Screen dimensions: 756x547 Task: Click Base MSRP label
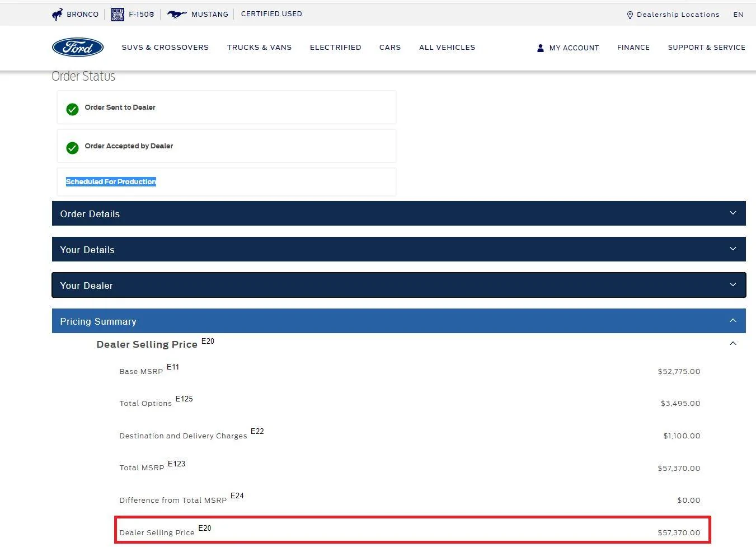pos(141,372)
